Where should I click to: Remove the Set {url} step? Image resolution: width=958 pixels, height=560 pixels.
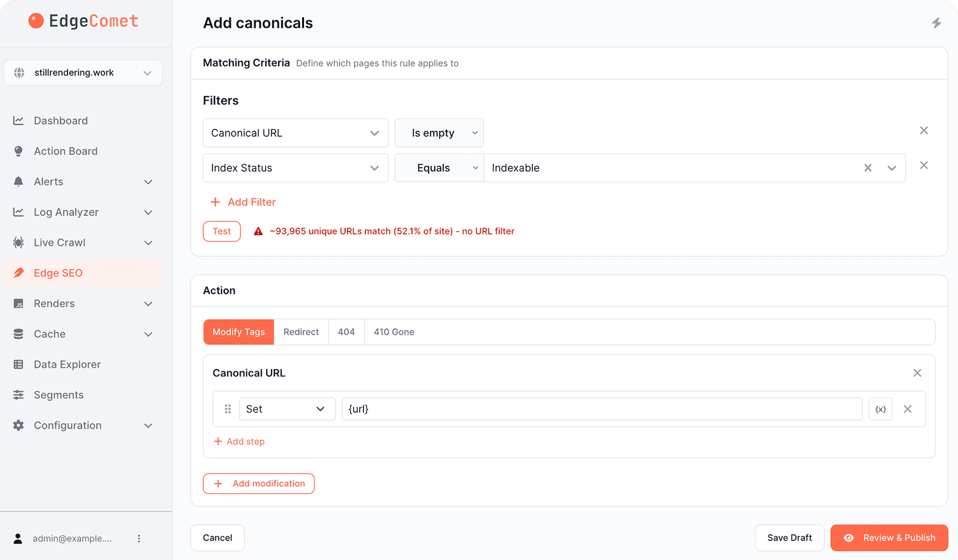pos(908,409)
